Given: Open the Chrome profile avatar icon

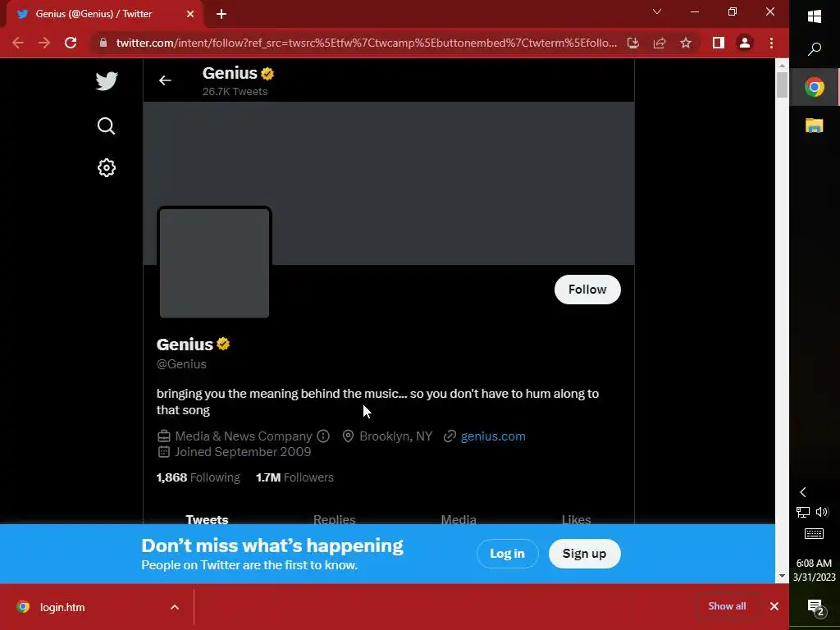Looking at the screenshot, I should coord(745,43).
